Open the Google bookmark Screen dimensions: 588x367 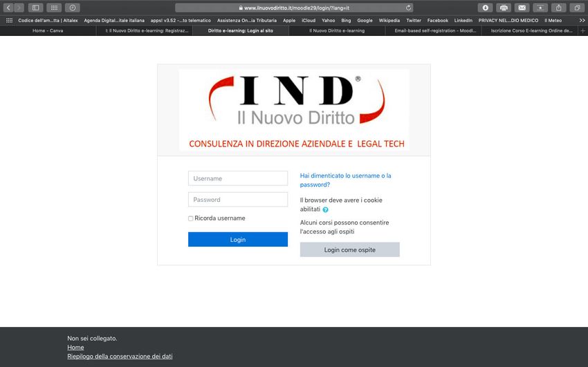tap(365, 21)
